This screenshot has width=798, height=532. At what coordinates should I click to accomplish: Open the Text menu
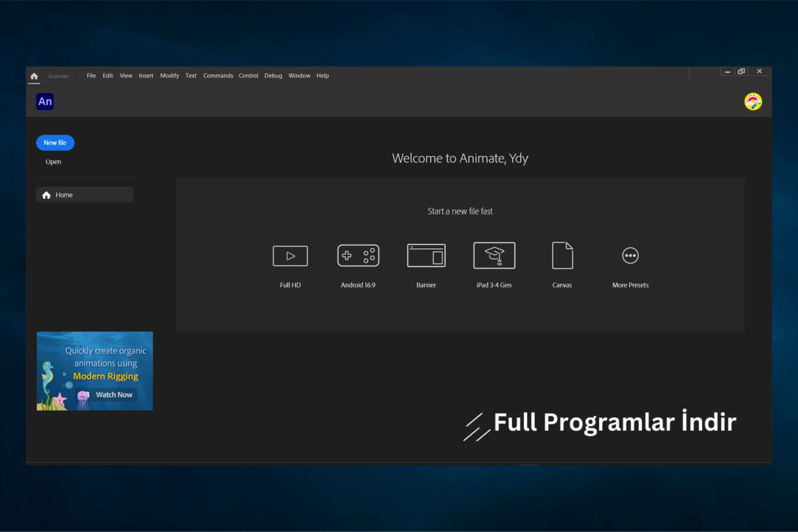click(191, 76)
